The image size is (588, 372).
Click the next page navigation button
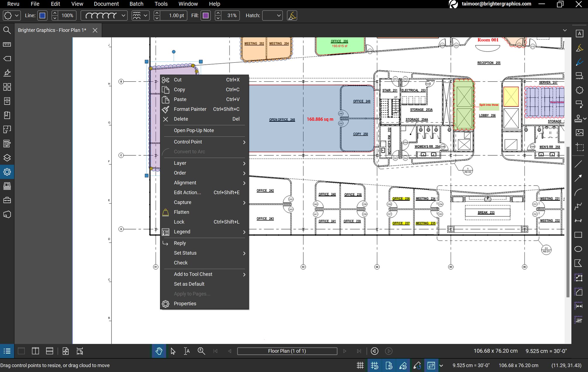(x=345, y=351)
